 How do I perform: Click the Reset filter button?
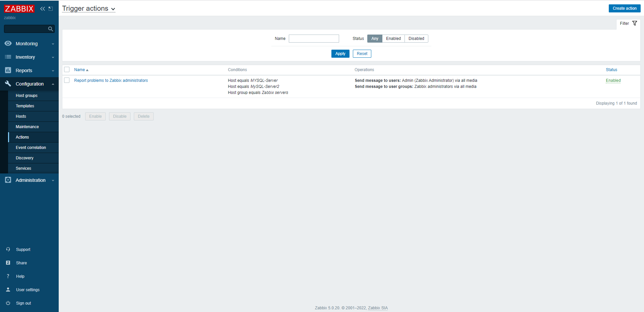click(x=362, y=54)
